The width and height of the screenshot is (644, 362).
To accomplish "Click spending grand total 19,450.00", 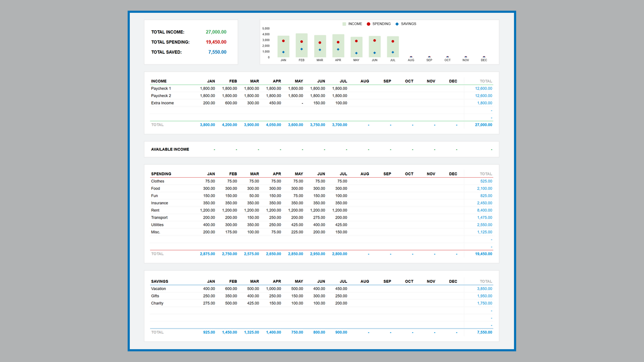I will (x=484, y=254).
